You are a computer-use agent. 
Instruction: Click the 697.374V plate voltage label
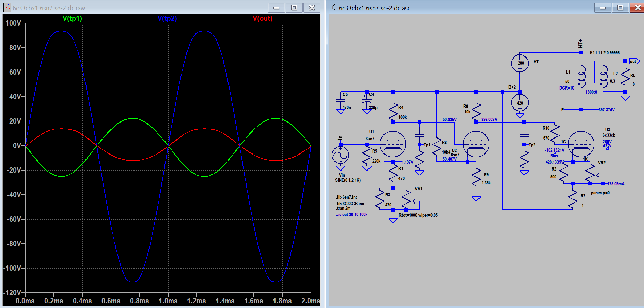pos(607,110)
